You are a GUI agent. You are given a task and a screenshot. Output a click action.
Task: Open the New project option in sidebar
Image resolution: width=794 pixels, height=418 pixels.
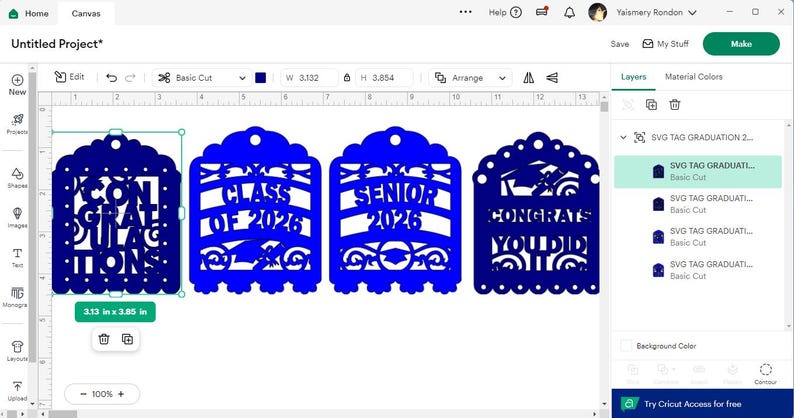click(x=17, y=85)
